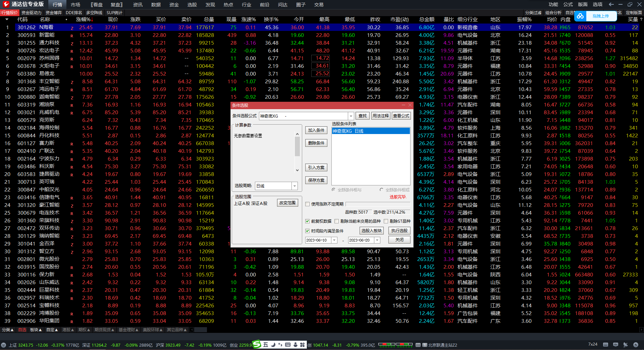This screenshot has height=350, width=644.
Task: Close the 条件选股 dialog with the X
Action: pos(410,105)
